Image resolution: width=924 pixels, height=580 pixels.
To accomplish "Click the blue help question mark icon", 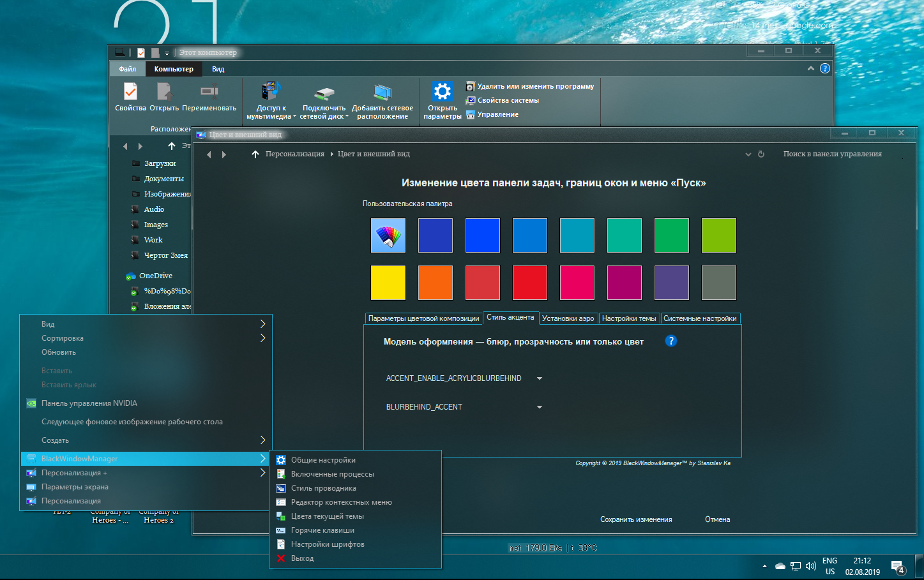I will coord(670,341).
